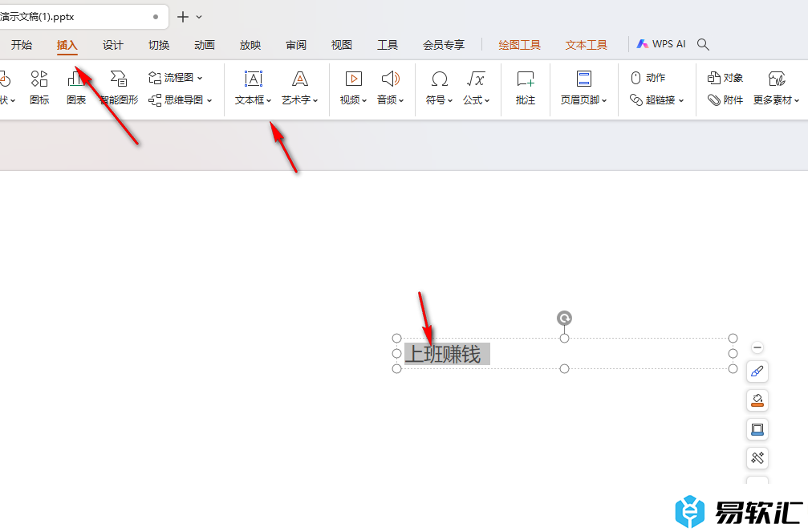Viewport: 808px width, 532px height.
Task: Insert a 对象 object
Action: [x=725, y=78]
